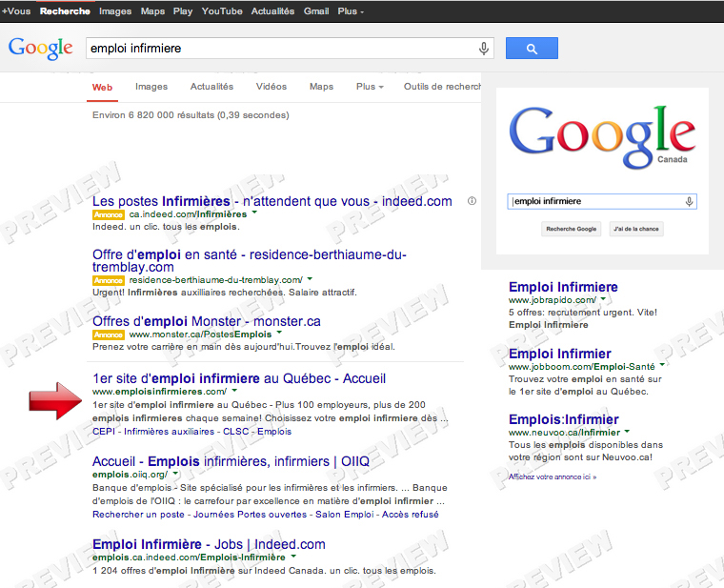
Task: Click the blue magnifier search button
Action: pos(532,48)
